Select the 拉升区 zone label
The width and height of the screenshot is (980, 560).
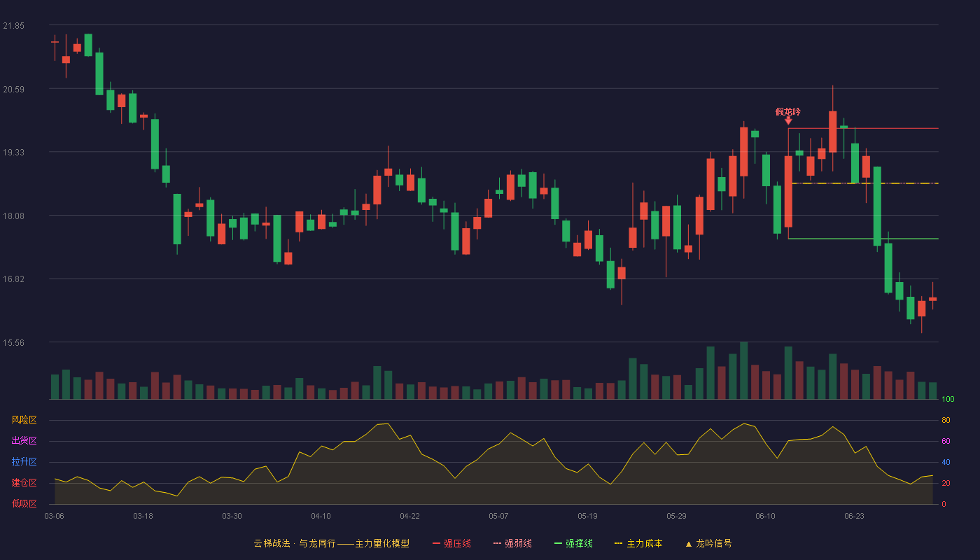[24, 462]
